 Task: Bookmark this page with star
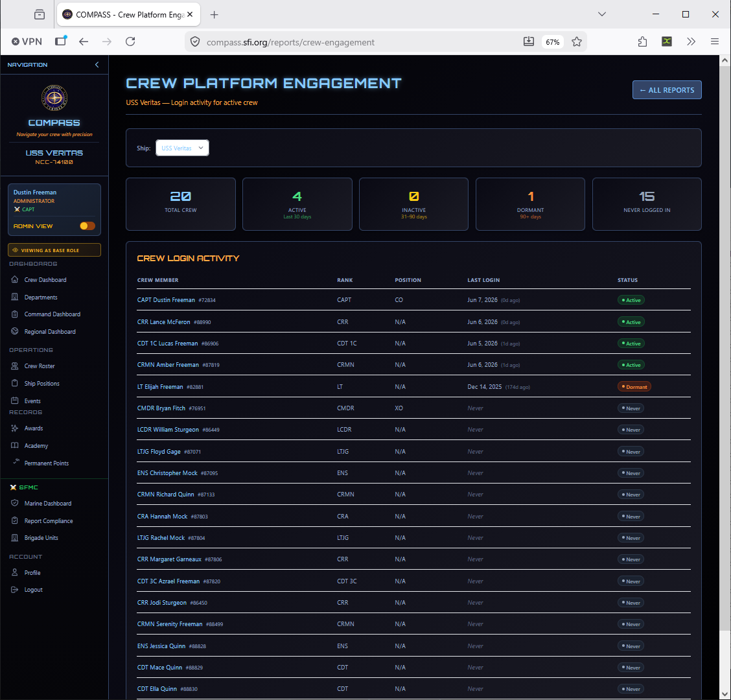(577, 42)
